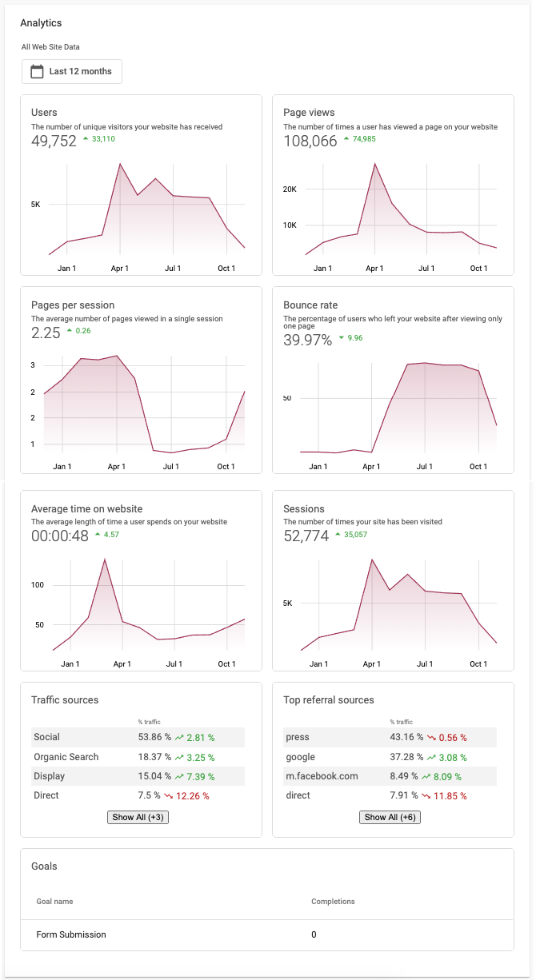
Task: Expand referral sources via Show All (+6)
Action: (x=390, y=817)
